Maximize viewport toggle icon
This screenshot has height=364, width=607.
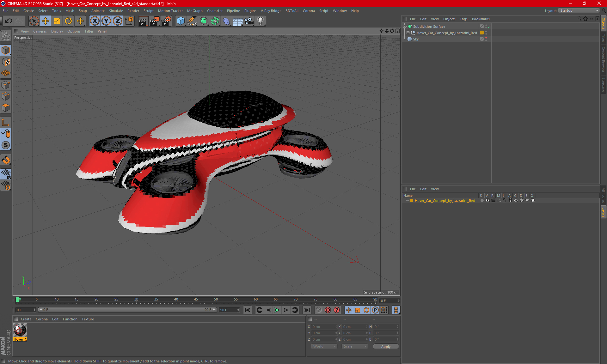(397, 31)
